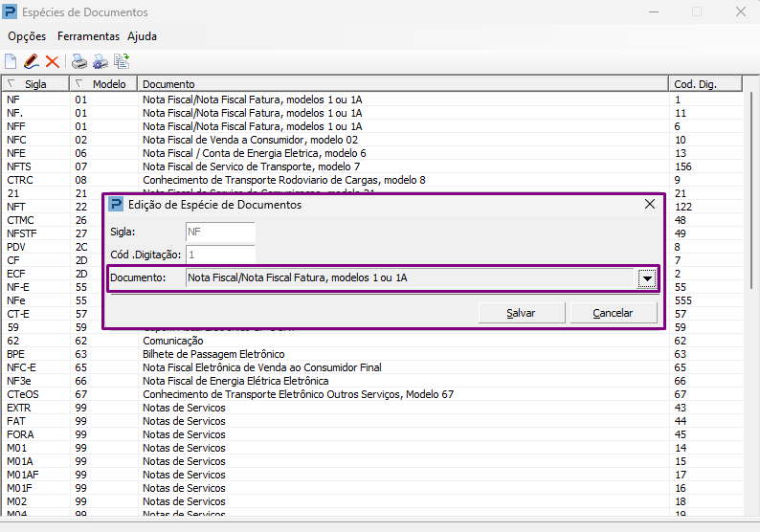This screenshot has width=760, height=532.
Task: Select the M01A Notas de Servicos row
Action: 372,461
